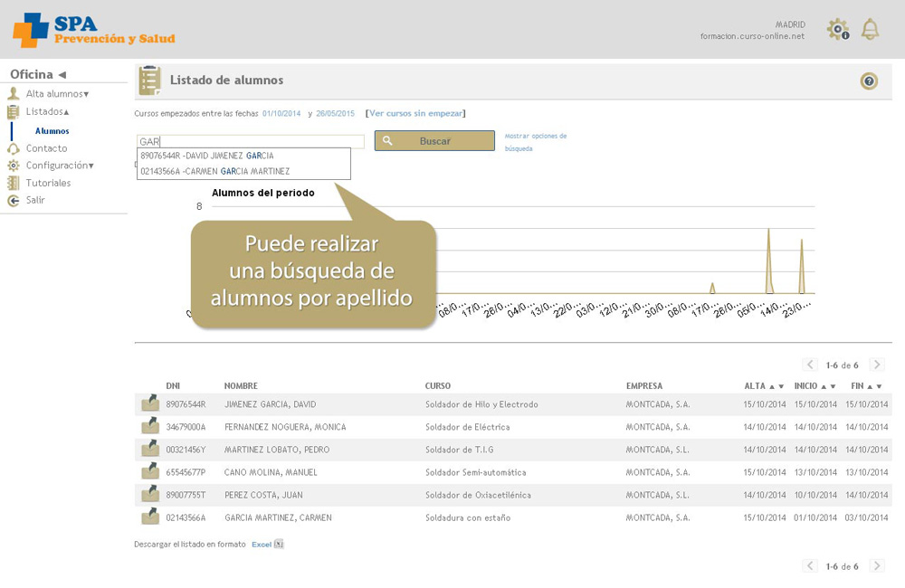The image size is (905, 588).
Task: Click DNI 65545677P cell
Action: 186,472
